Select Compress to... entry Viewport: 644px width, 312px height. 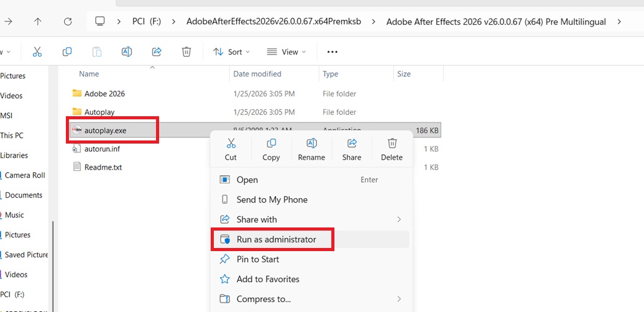tap(311, 299)
